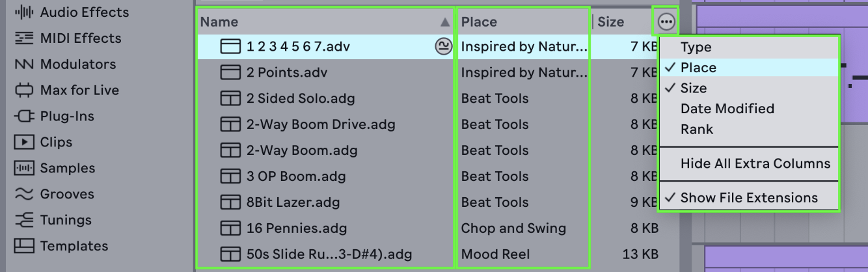
Task: Click the Templates category icon
Action: (x=24, y=247)
